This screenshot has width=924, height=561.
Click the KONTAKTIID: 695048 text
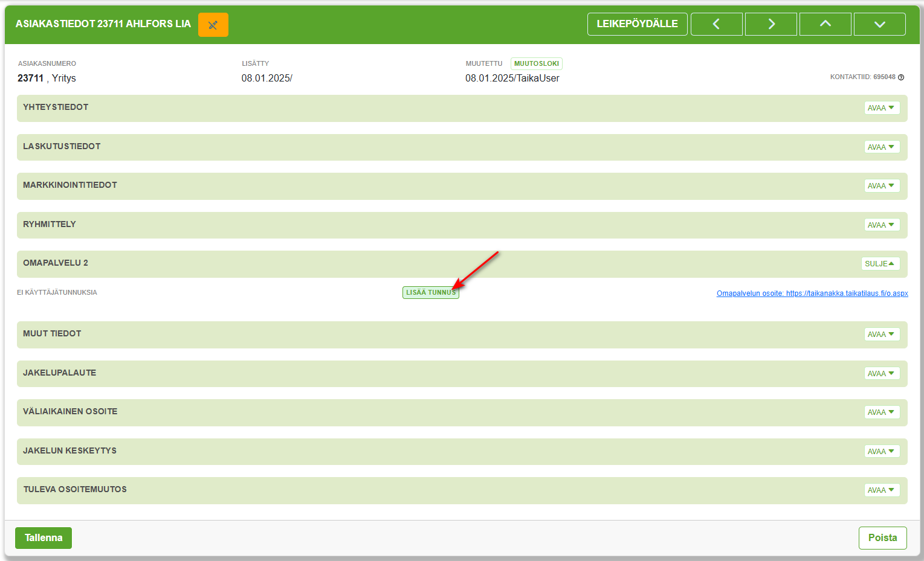[863, 77]
